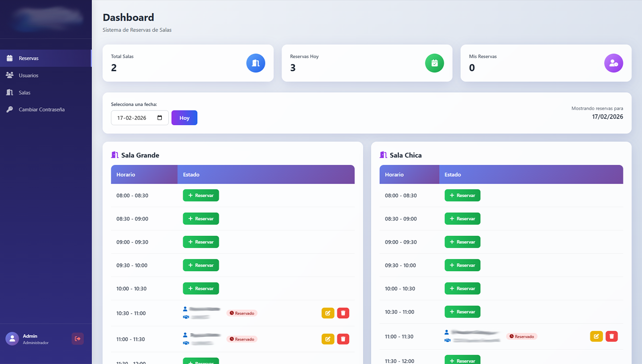Click the green Reservas Hoy calendar icon
642x364 pixels.
click(x=434, y=63)
